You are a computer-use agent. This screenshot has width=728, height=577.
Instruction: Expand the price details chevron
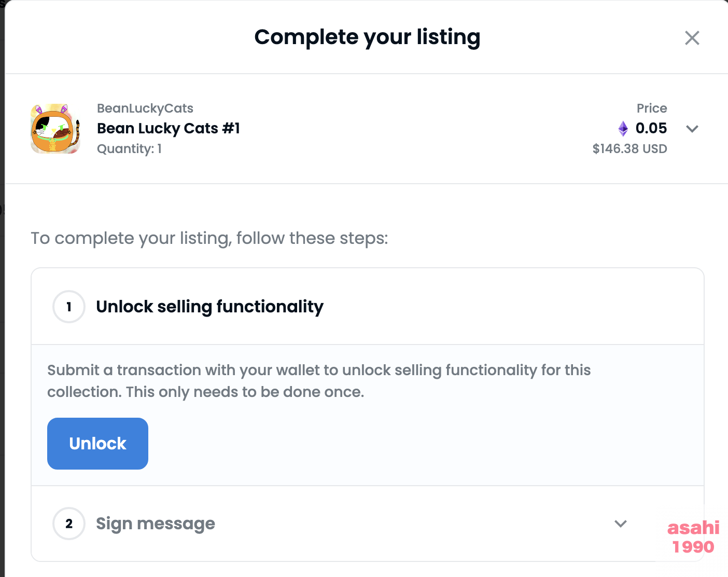(692, 129)
